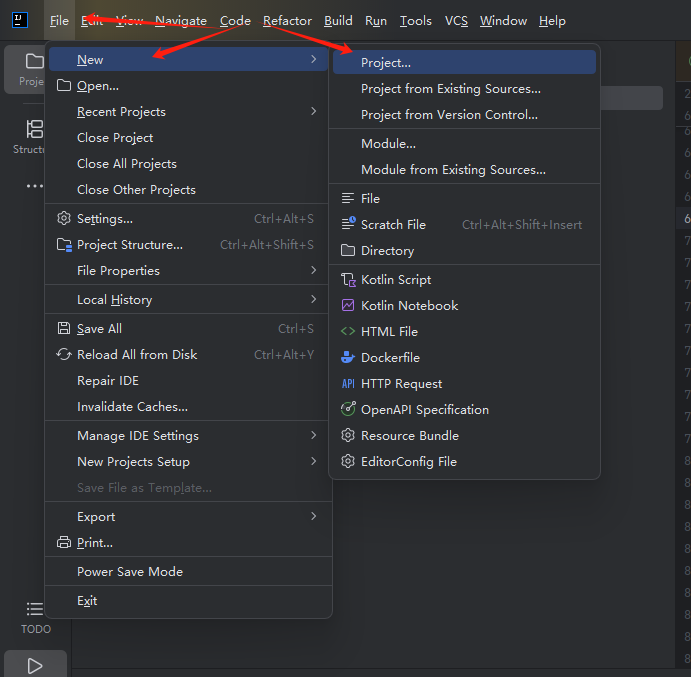Expand the New Projects Setup arrow
This screenshot has width=691, height=677.
(x=313, y=461)
